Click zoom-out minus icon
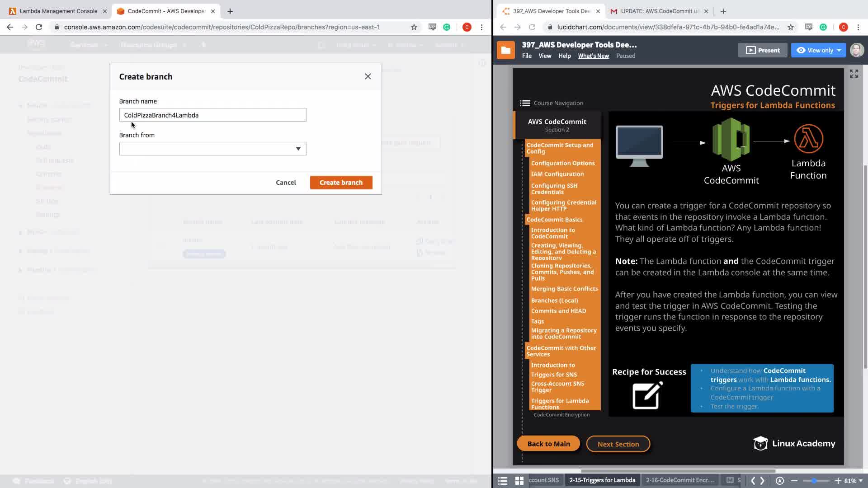Image resolution: width=868 pixels, height=488 pixels. point(794,480)
